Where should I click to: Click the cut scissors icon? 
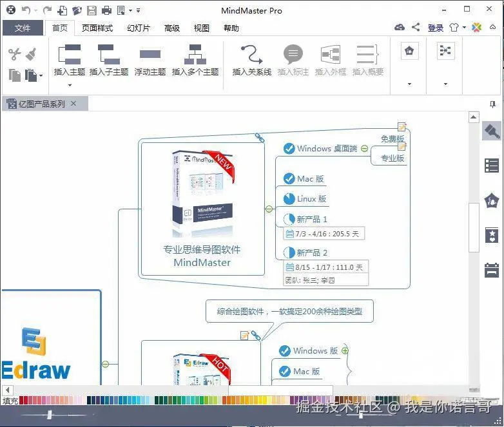point(14,54)
